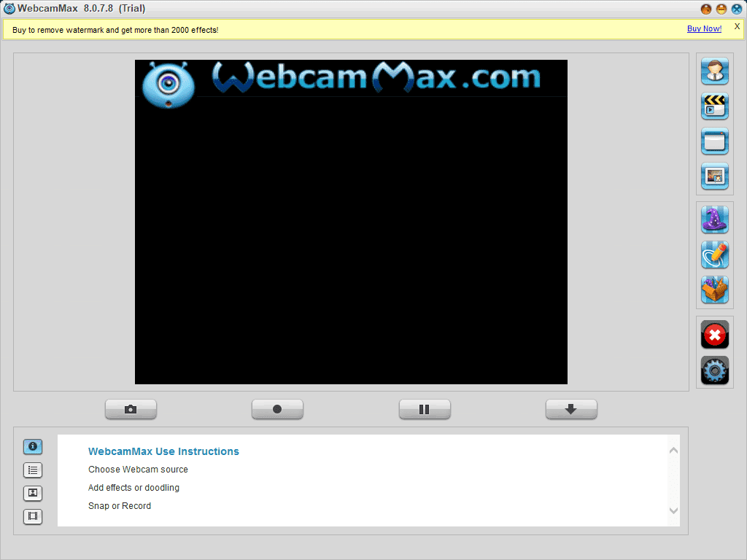The width and height of the screenshot is (747, 560).
Task: Click the red X remove effects icon
Action: tap(715, 335)
